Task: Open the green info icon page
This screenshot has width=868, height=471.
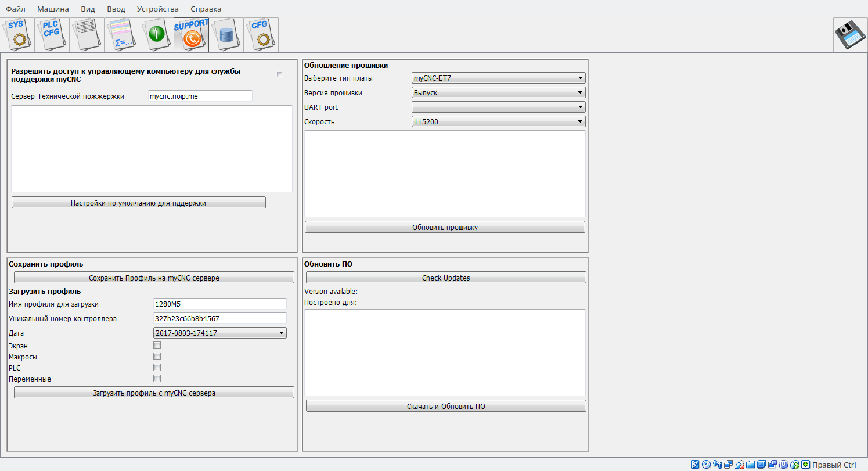Action: [157, 35]
